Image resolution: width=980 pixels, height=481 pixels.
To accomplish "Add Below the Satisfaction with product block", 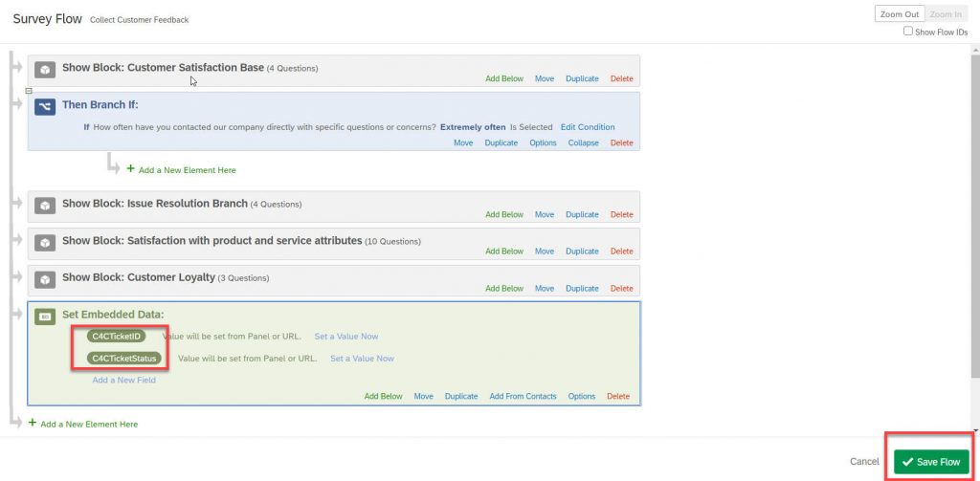I will point(504,251).
